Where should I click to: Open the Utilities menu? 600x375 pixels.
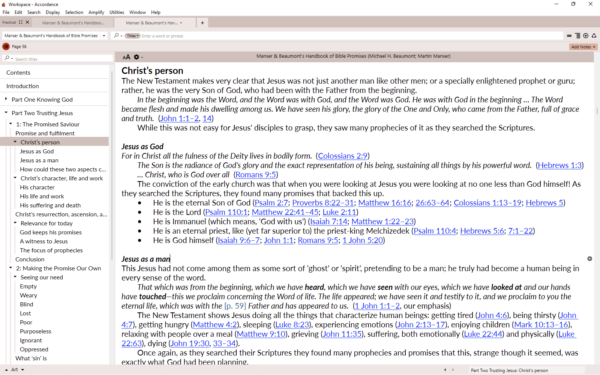[117, 12]
